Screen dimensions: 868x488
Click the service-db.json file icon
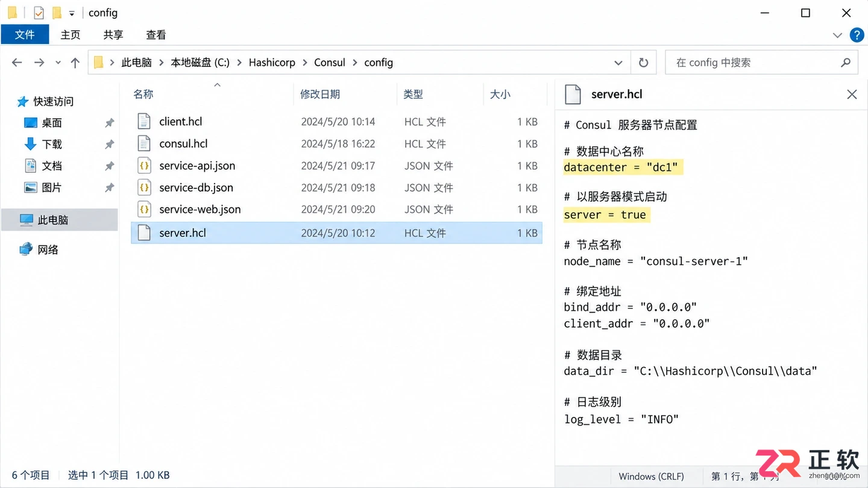(x=144, y=187)
